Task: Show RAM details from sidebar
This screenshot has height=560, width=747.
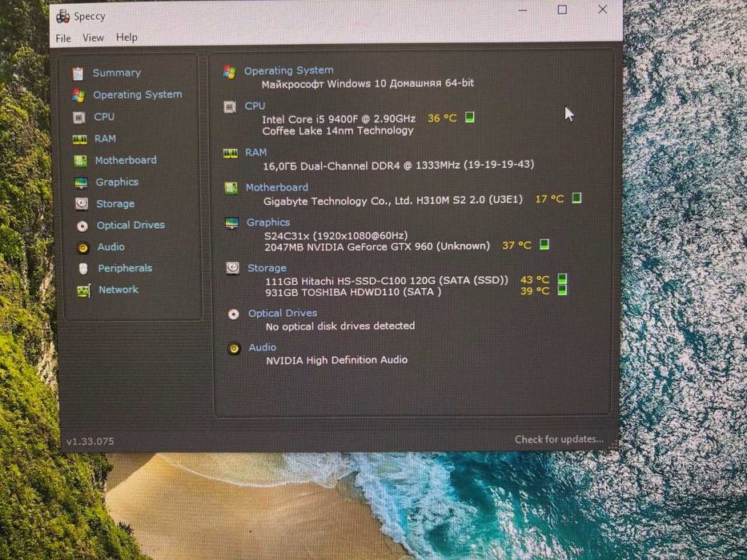Action: pos(105,138)
